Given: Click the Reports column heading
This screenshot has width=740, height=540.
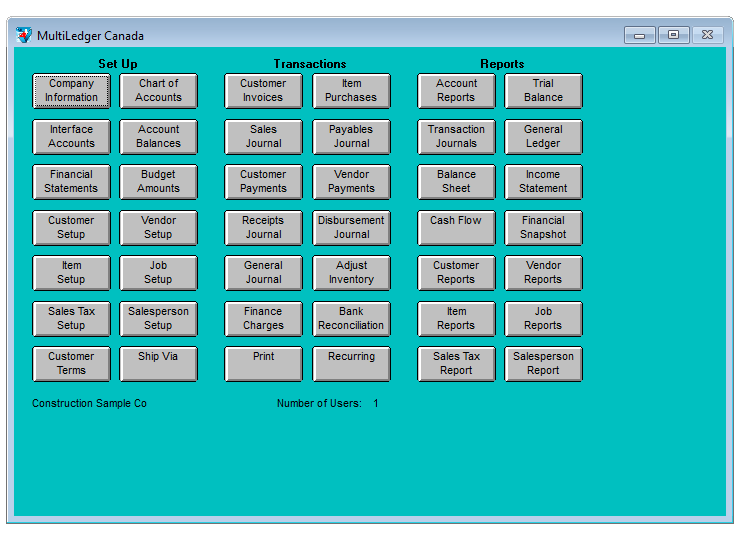Looking at the screenshot, I should pos(502,64).
